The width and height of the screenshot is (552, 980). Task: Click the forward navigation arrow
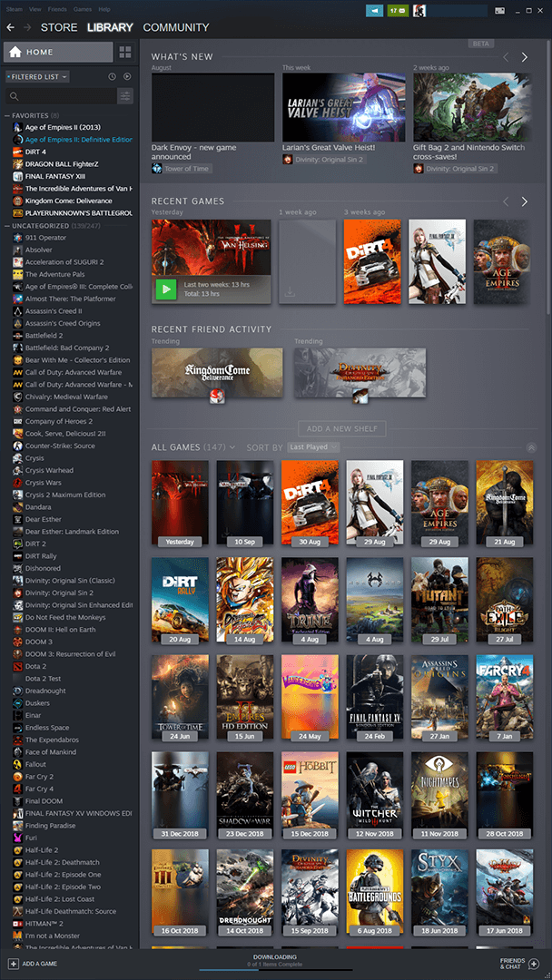tap(27, 27)
